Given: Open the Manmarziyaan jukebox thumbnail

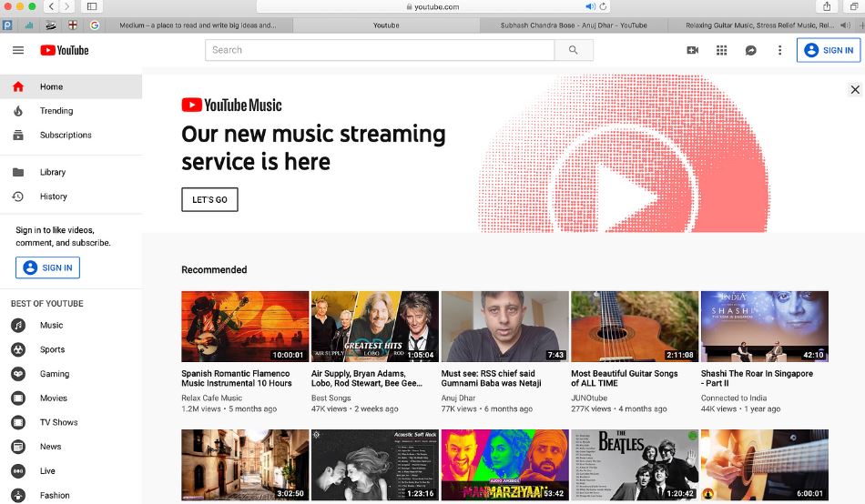Looking at the screenshot, I should coord(504,465).
